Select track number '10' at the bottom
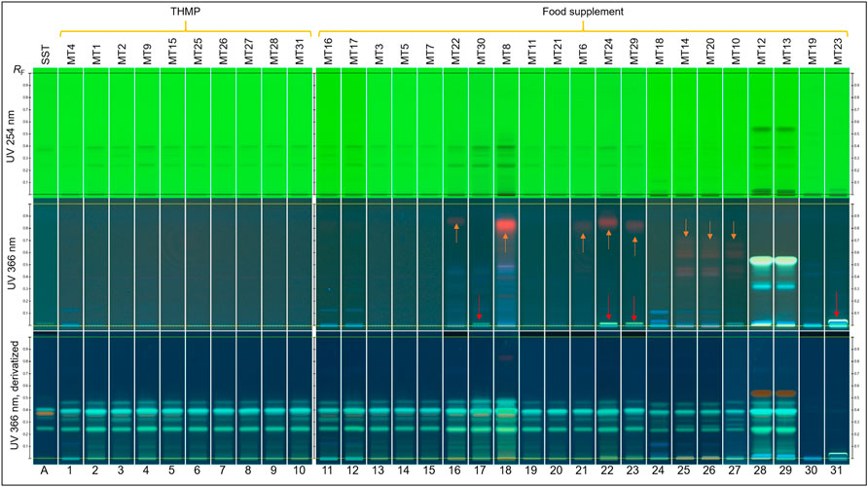868x487 pixels. point(300,471)
